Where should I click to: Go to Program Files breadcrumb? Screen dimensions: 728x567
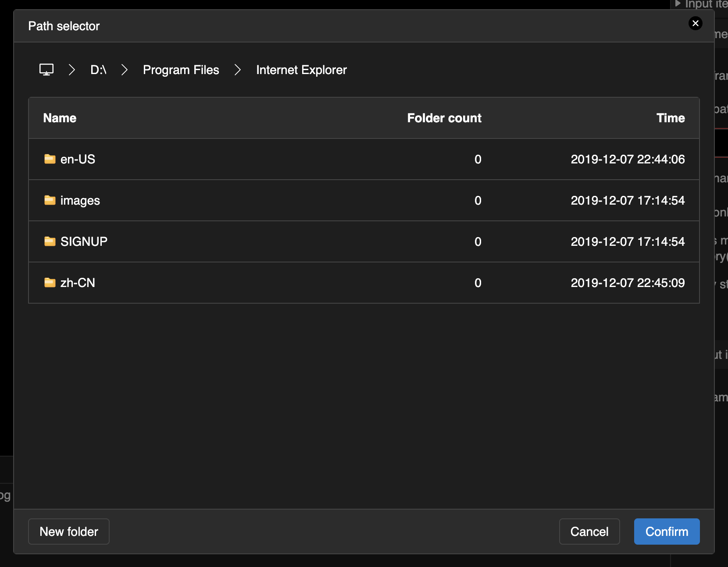point(181,70)
